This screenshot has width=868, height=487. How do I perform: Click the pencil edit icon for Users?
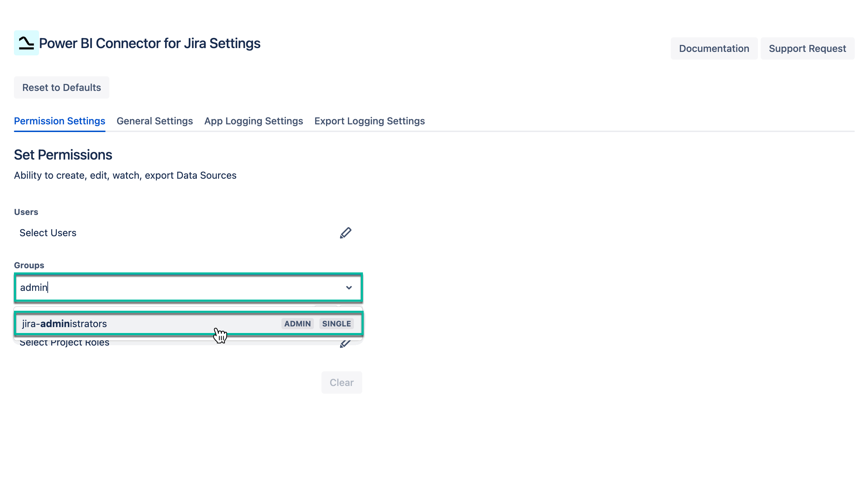(345, 233)
